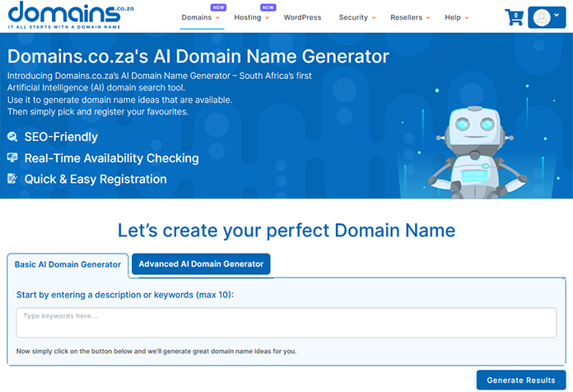Click the 'Domains.co.za's AI Domain Name Generator' title
573x392 pixels.
pyautogui.click(x=198, y=56)
